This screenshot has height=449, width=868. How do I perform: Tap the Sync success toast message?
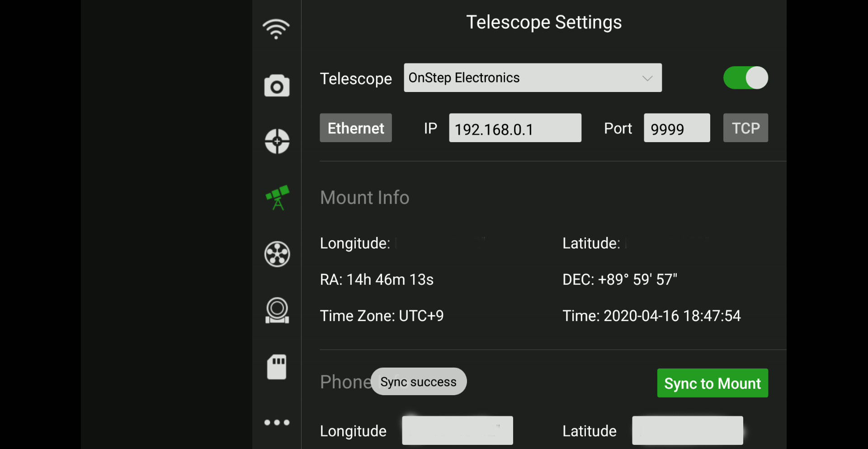[419, 382]
